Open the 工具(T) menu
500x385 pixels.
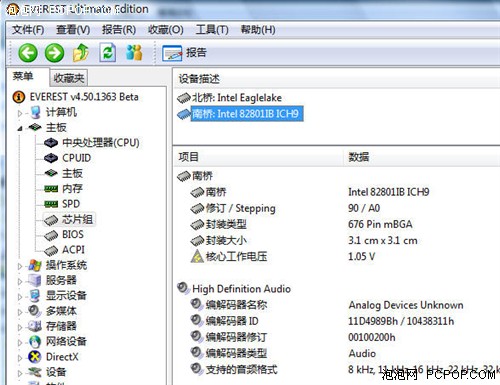[212, 30]
